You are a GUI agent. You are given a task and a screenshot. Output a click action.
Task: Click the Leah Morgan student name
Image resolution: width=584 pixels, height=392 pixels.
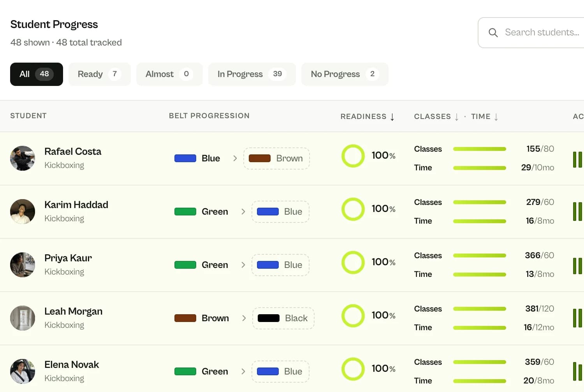(x=74, y=311)
